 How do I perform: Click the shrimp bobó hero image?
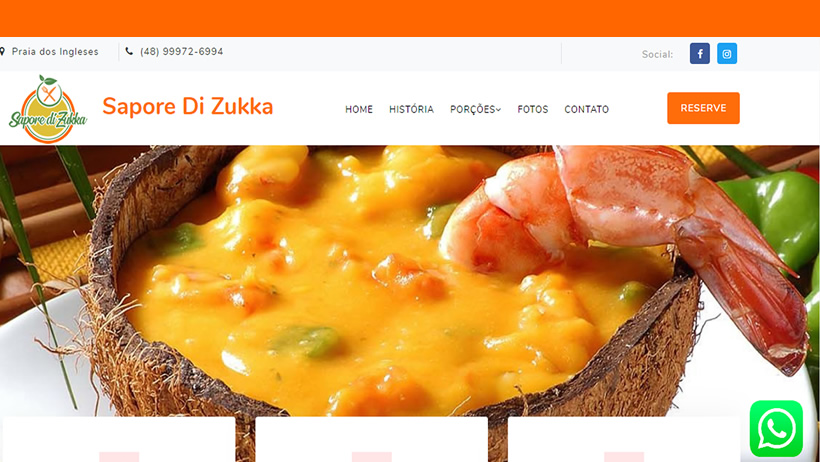click(410, 281)
